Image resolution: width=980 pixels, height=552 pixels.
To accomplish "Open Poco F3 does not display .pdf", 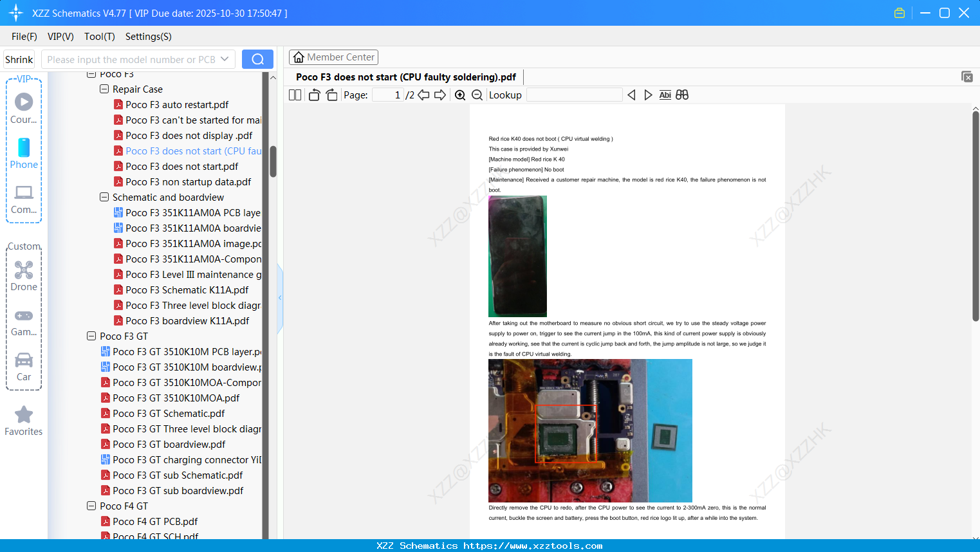I will coord(189,136).
